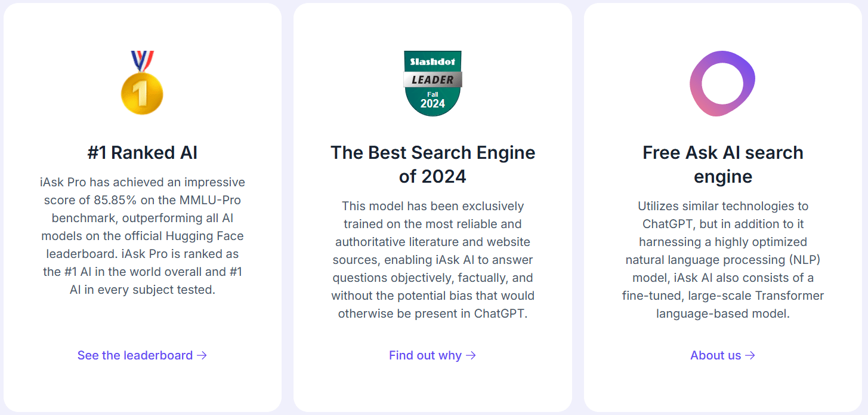Click the Slashdot Leader Fall 2024 badge

click(x=433, y=84)
